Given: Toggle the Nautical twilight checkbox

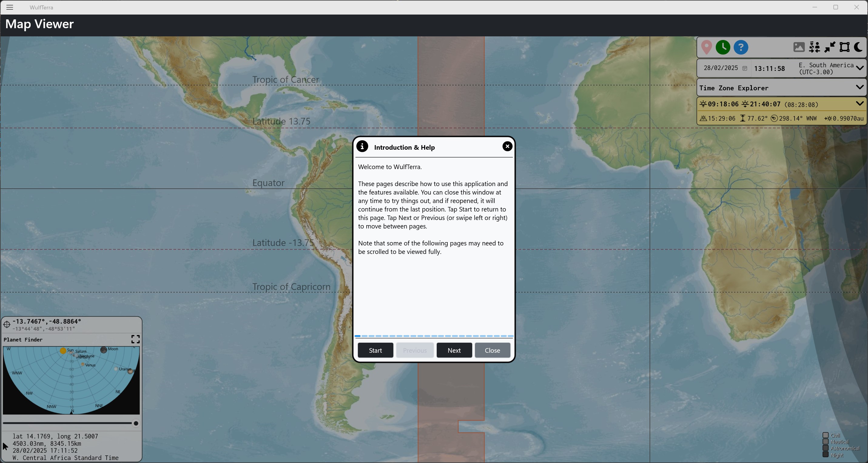Looking at the screenshot, I should point(826,441).
